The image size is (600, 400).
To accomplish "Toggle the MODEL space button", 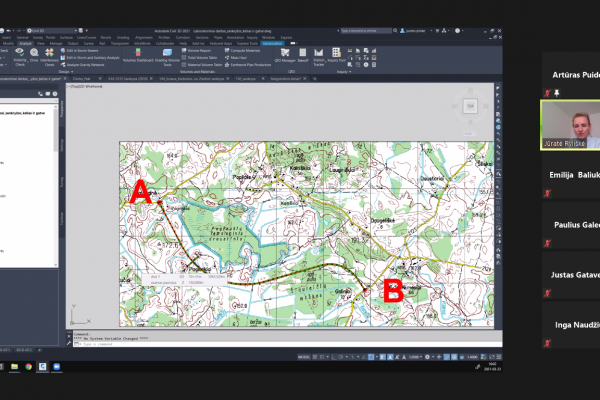I will click(304, 357).
